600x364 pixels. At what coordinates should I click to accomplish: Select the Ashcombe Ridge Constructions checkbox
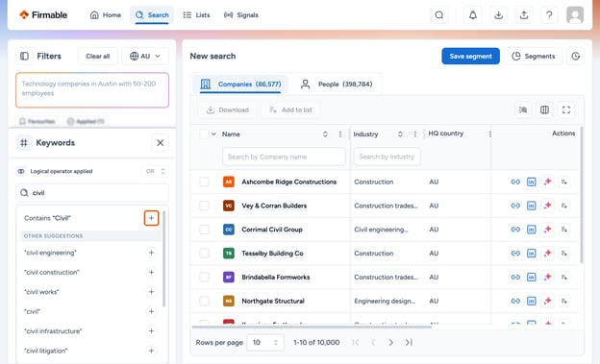pyautogui.click(x=204, y=182)
